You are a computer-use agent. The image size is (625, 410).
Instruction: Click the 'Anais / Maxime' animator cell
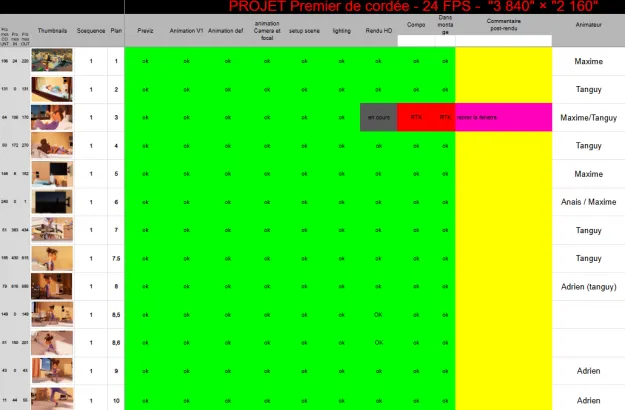click(588, 201)
